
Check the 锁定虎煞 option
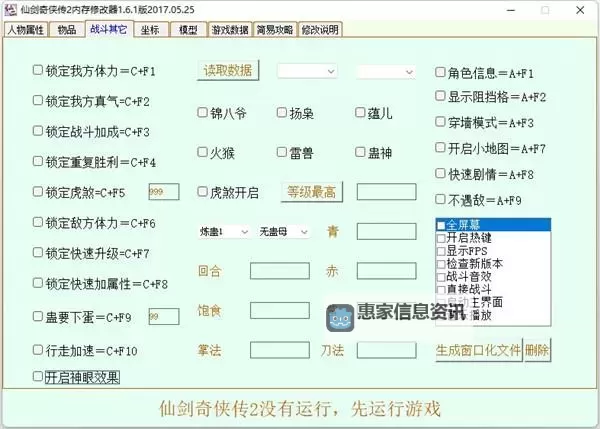(38, 192)
